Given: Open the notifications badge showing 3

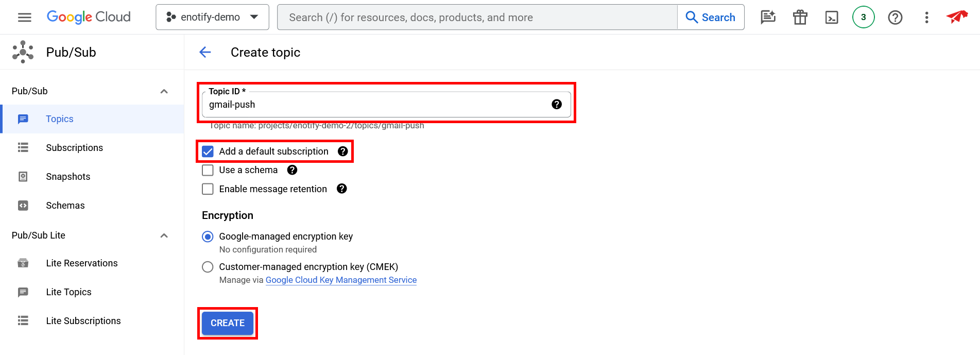Looking at the screenshot, I should tap(863, 18).
